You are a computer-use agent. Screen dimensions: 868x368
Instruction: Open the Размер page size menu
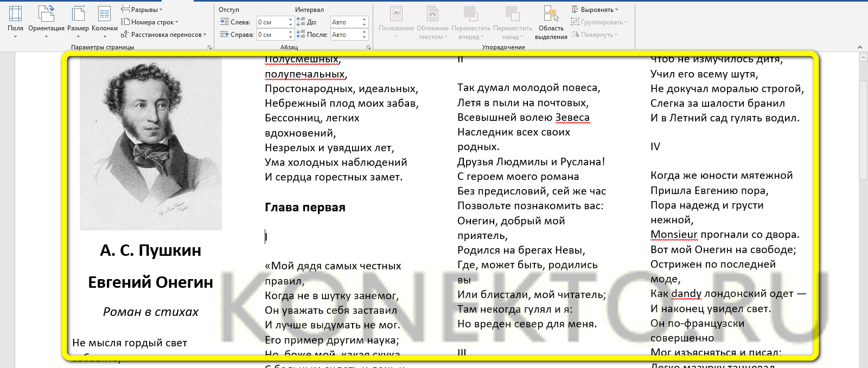coord(78,22)
